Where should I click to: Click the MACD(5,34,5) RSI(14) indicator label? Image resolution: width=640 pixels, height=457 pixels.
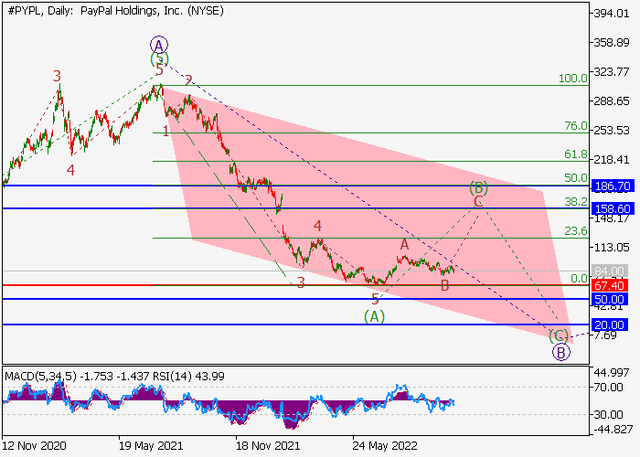click(x=115, y=376)
